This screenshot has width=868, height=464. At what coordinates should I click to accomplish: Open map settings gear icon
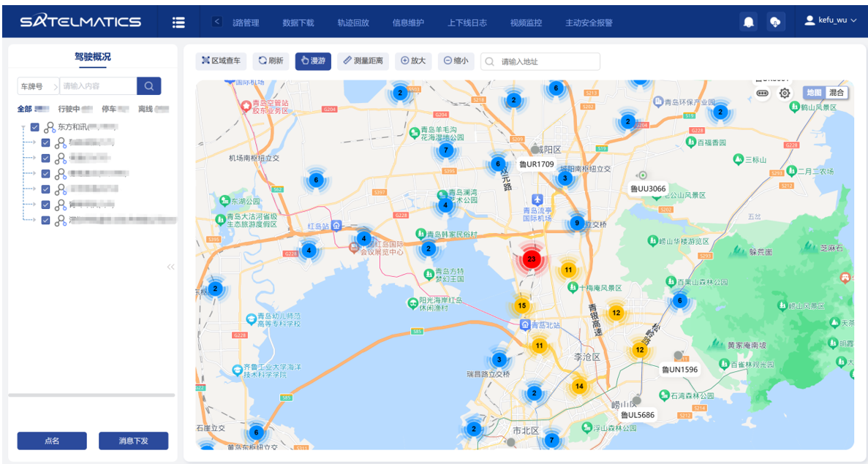785,93
